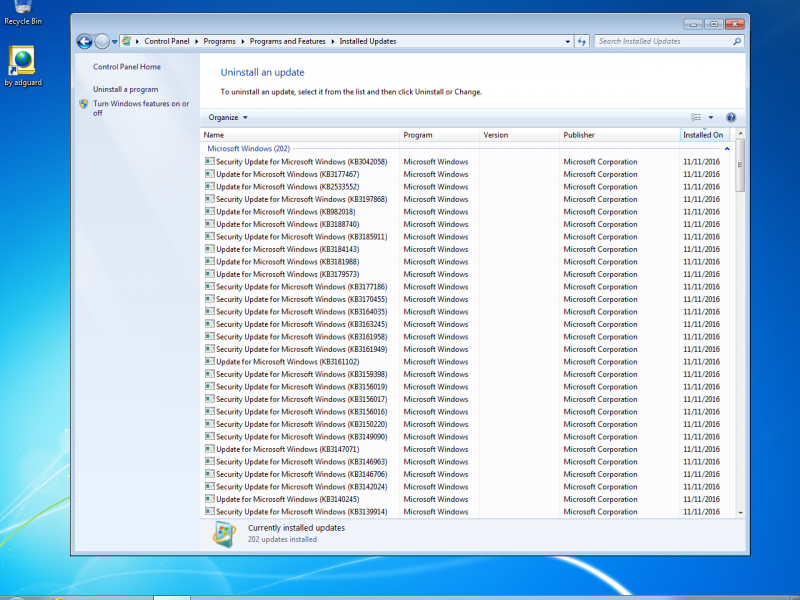Viewport: 800px width, 600px height.
Task: Sort by the Version column header
Action: (519, 135)
